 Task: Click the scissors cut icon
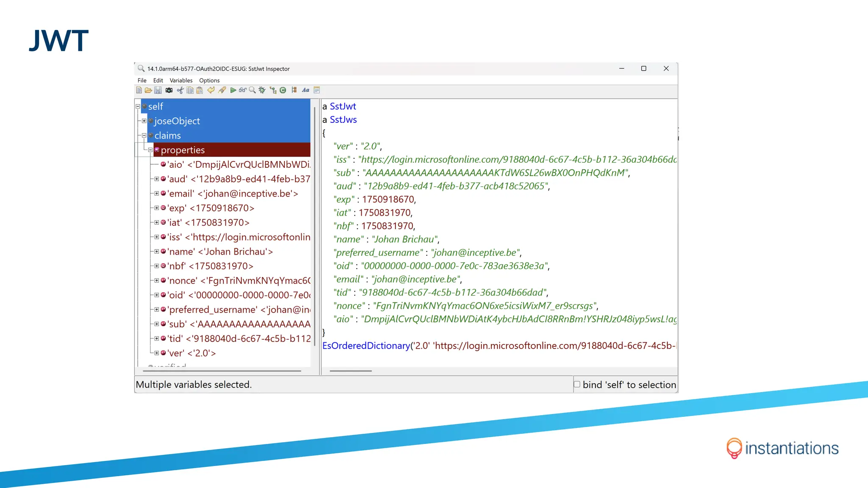tap(180, 90)
